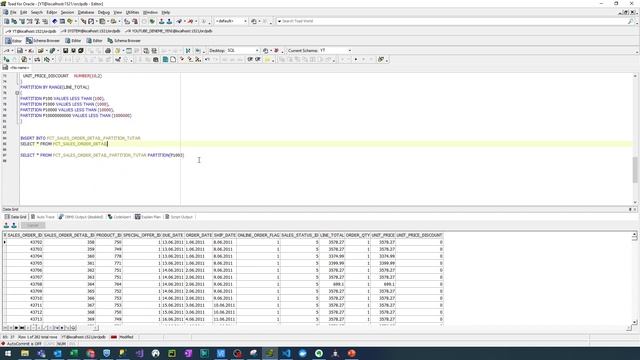
Task: Open Outlook from the taskbar
Action: (58, 353)
